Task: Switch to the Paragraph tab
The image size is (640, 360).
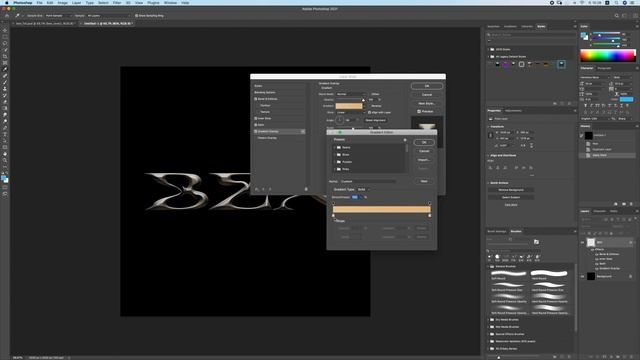Action: 604,68
